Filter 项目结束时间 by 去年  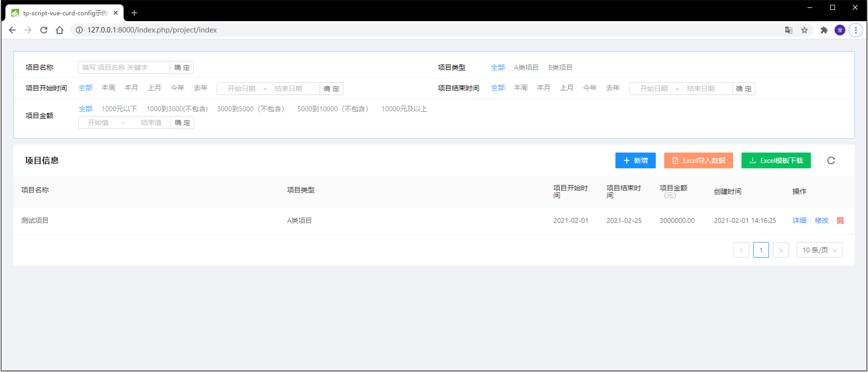point(613,88)
